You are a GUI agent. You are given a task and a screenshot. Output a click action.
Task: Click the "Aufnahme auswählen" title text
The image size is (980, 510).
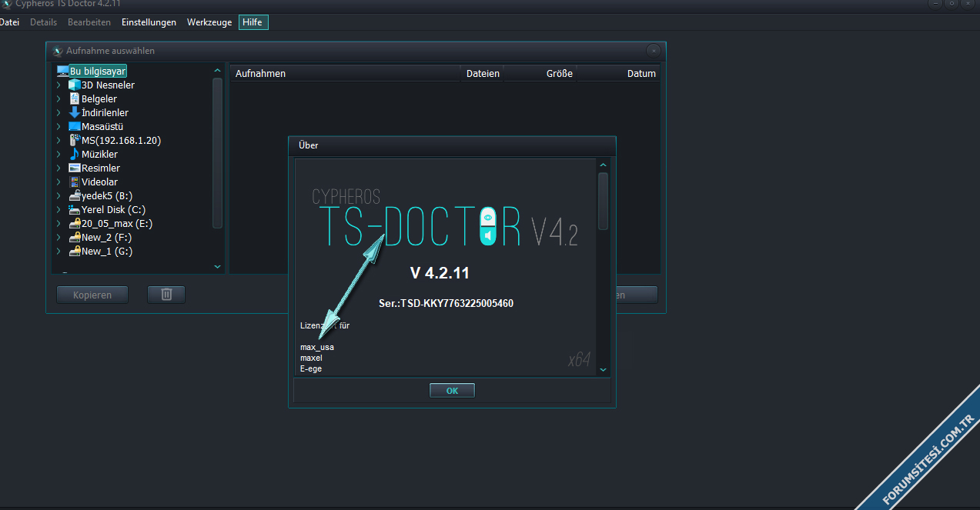point(111,51)
